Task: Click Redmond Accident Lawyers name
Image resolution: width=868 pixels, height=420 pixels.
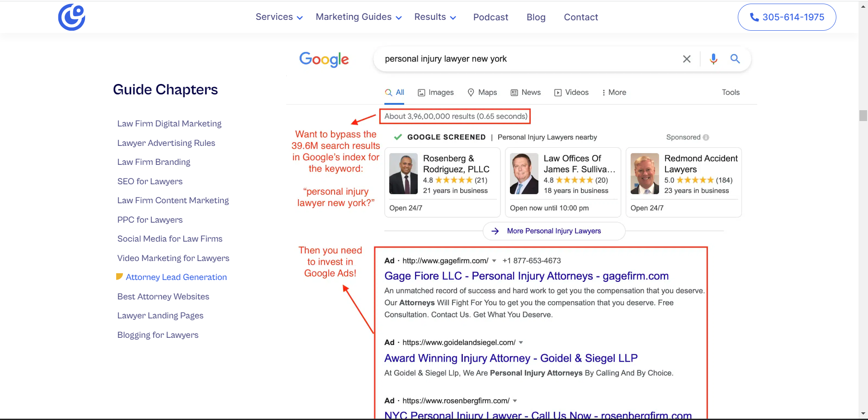Action: click(701, 164)
